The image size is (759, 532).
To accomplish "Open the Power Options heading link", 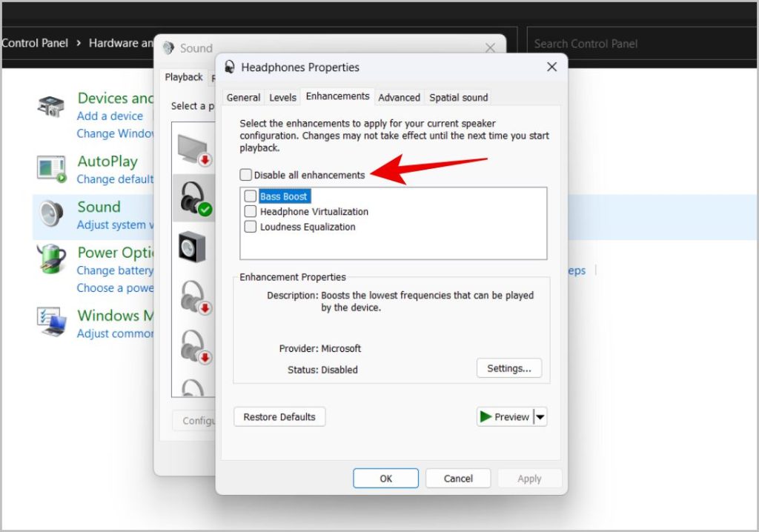I will (115, 252).
